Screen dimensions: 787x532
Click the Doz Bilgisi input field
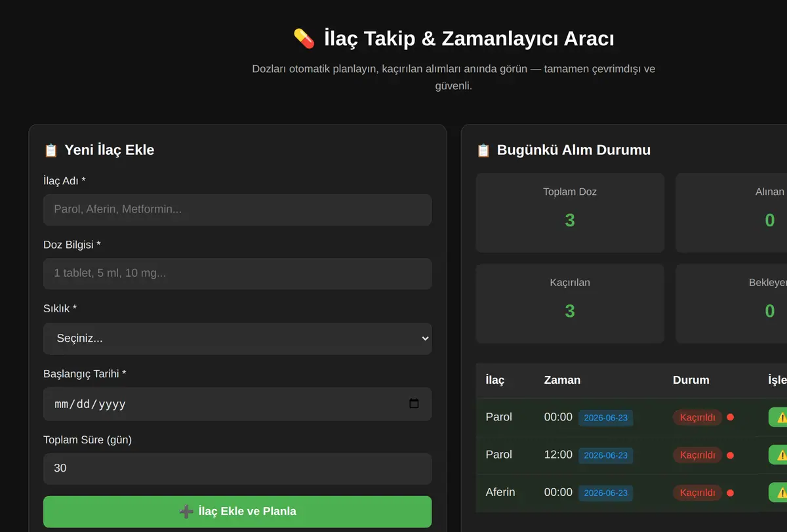click(237, 274)
